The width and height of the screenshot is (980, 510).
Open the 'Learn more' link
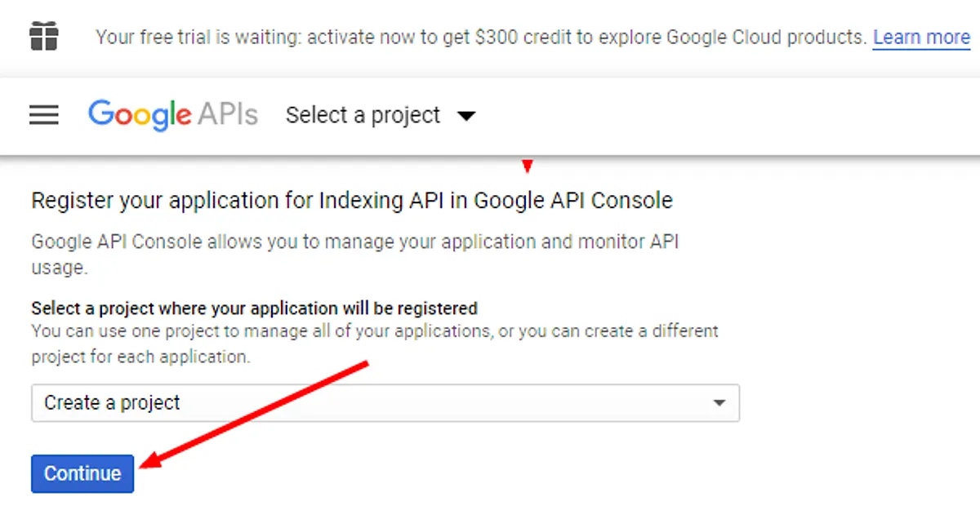pos(921,37)
